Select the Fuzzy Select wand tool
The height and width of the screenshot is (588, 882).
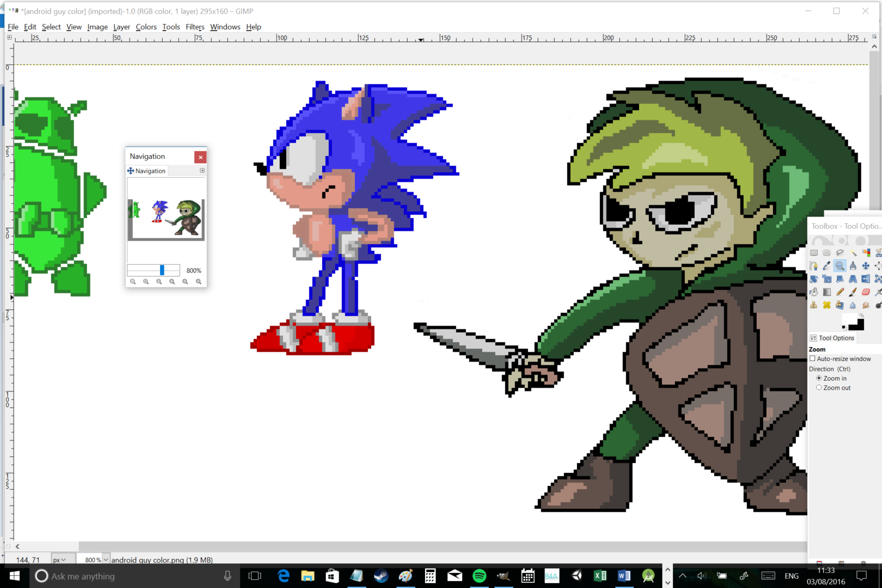pos(853,252)
